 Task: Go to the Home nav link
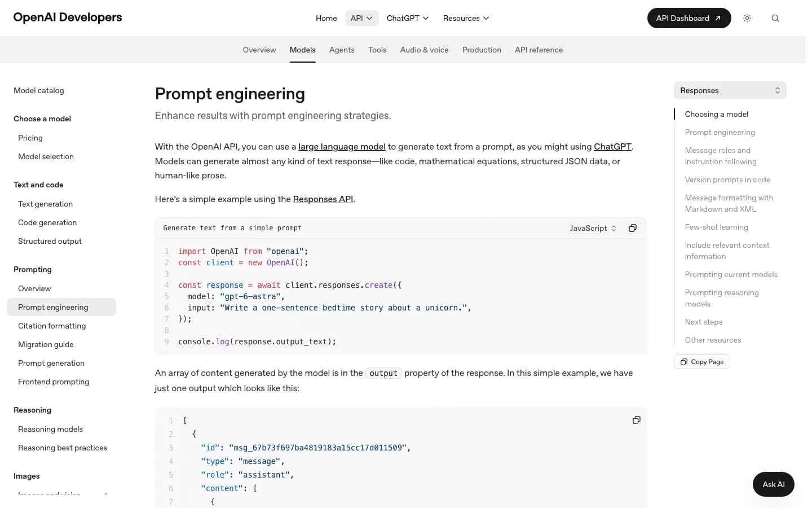pos(326,18)
